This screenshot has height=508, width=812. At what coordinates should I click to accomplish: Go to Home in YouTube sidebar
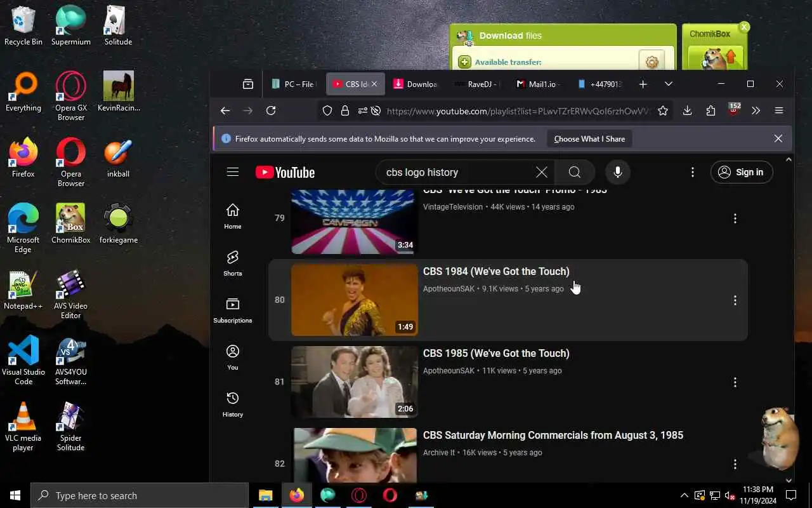(233, 217)
